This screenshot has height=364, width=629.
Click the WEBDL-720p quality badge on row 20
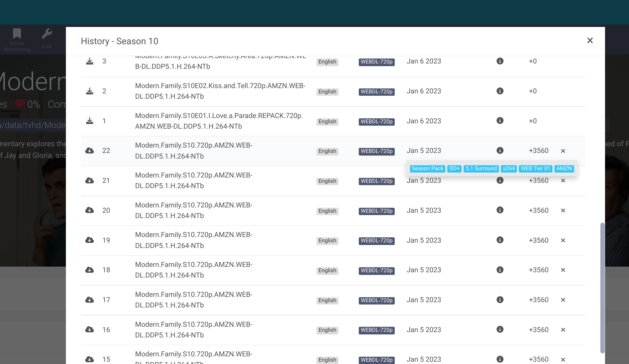tap(376, 211)
